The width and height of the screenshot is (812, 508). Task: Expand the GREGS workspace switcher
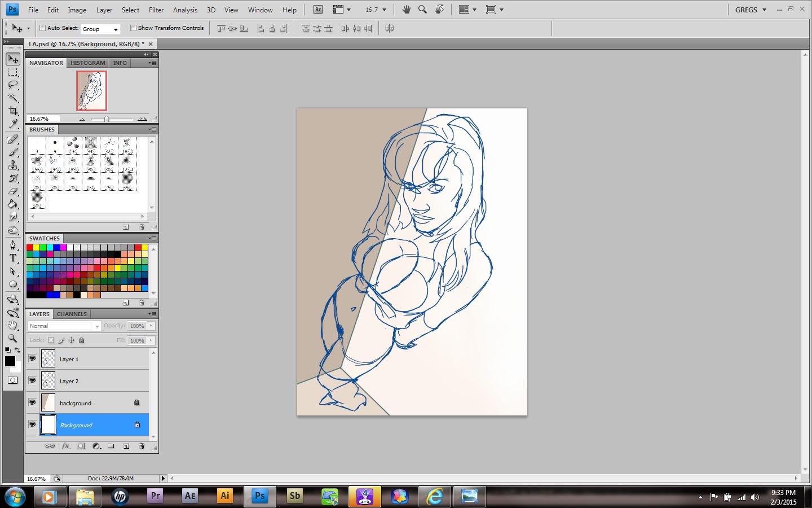pyautogui.click(x=751, y=10)
